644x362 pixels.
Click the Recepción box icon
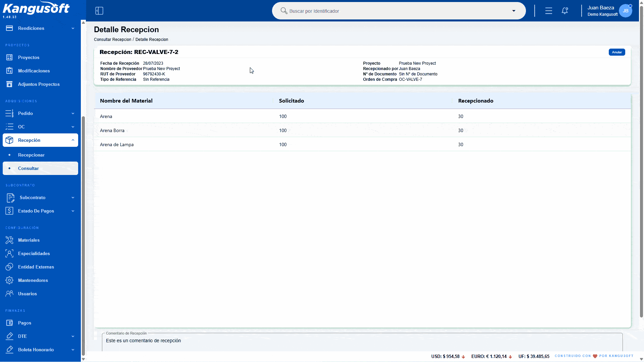tap(9, 140)
